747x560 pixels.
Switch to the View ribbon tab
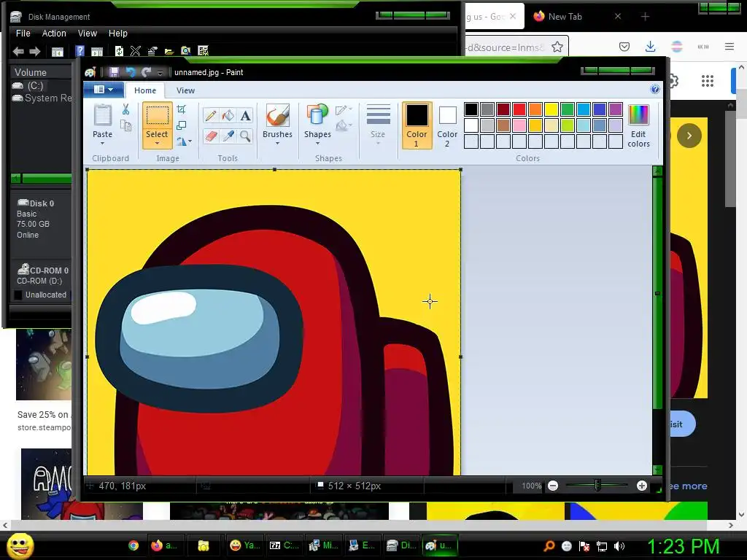185,90
